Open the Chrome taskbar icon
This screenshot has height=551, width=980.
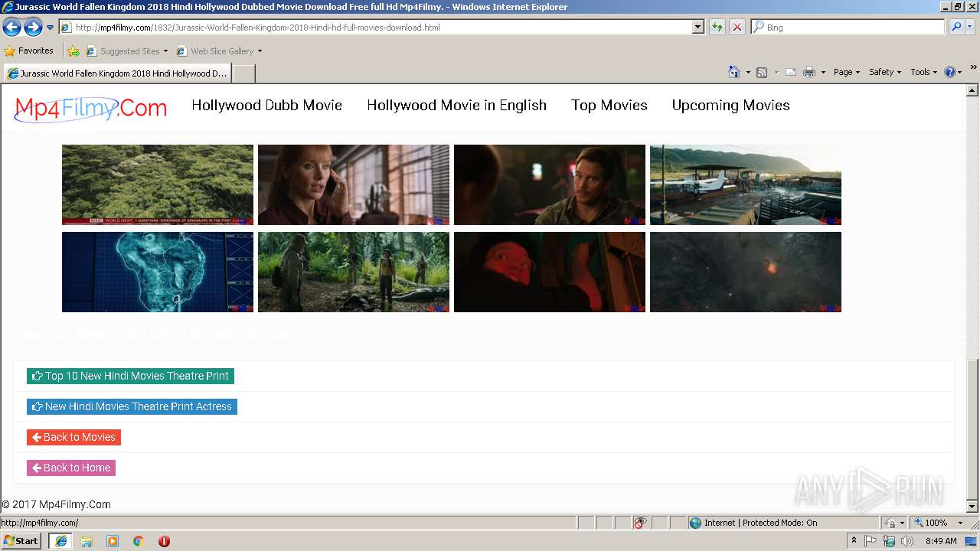(x=139, y=541)
